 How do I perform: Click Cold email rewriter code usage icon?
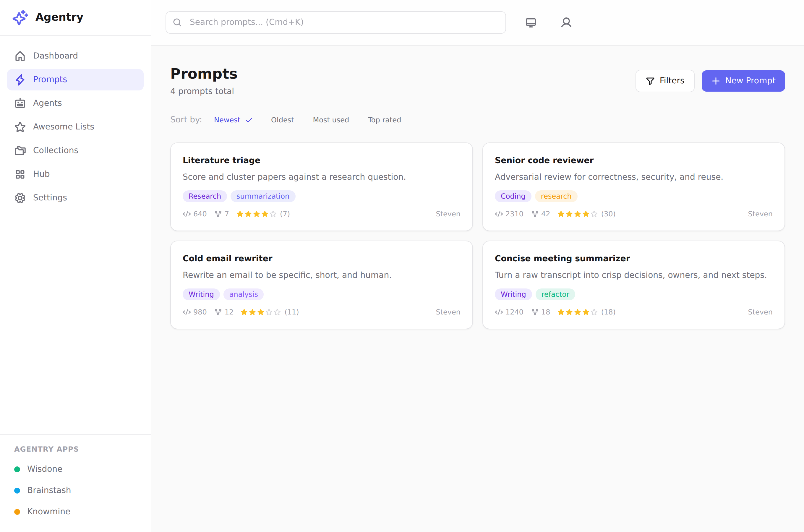click(x=187, y=312)
